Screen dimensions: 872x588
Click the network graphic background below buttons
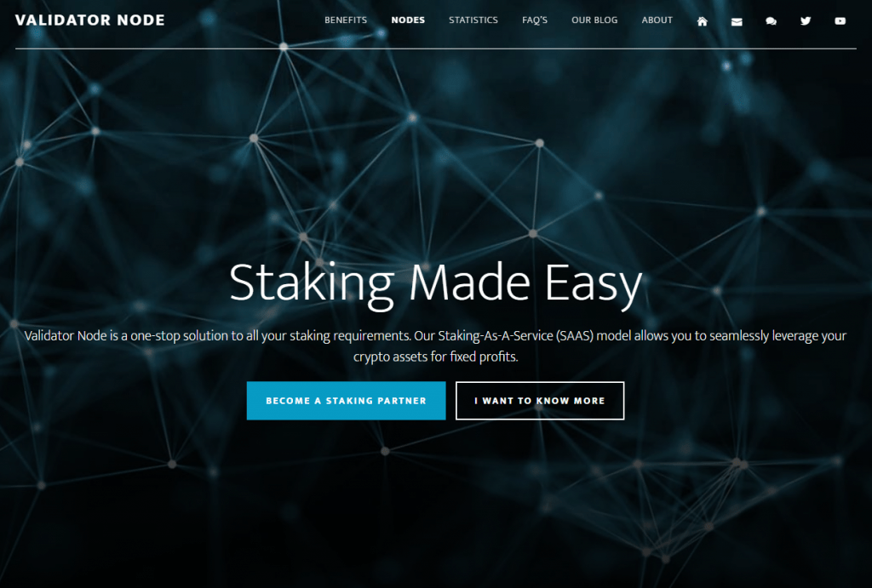(x=435, y=500)
